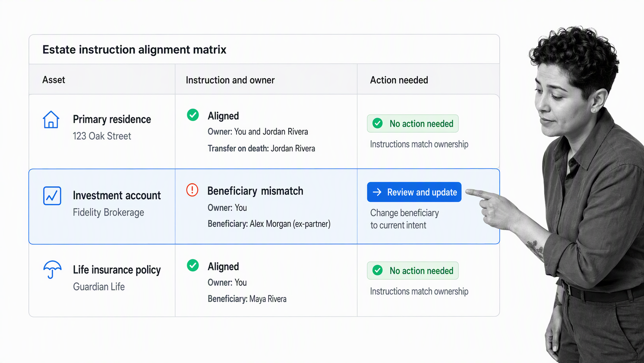Click the Asset column header
The height and width of the screenshot is (363, 644).
(x=54, y=80)
